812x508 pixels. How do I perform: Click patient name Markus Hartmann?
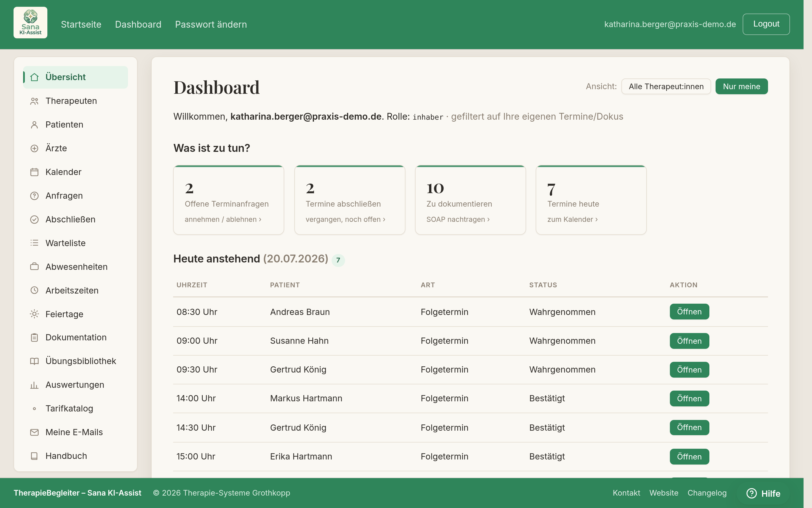point(306,398)
